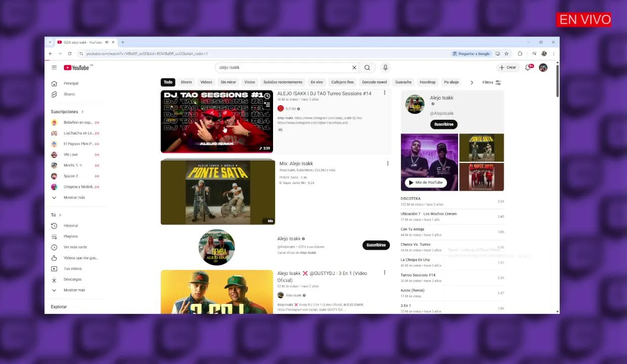
Task: Go to the YouTube logo home
Action: [76, 67]
